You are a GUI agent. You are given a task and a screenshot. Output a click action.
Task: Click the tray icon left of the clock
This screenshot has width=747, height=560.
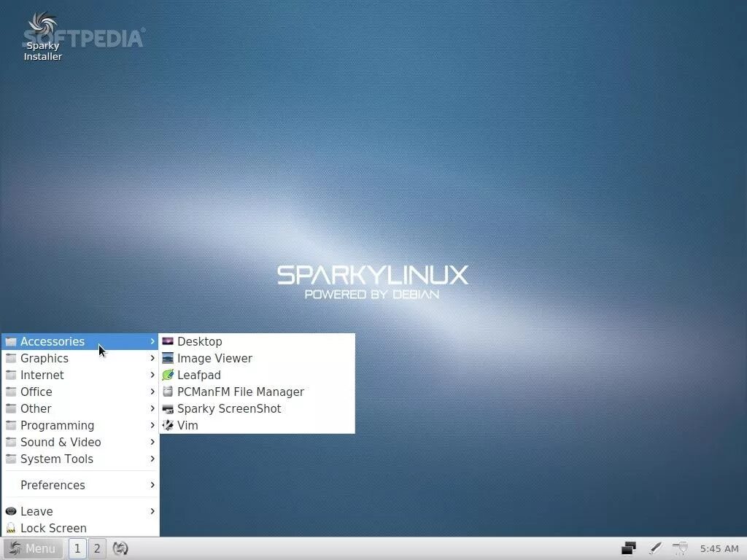(x=681, y=548)
